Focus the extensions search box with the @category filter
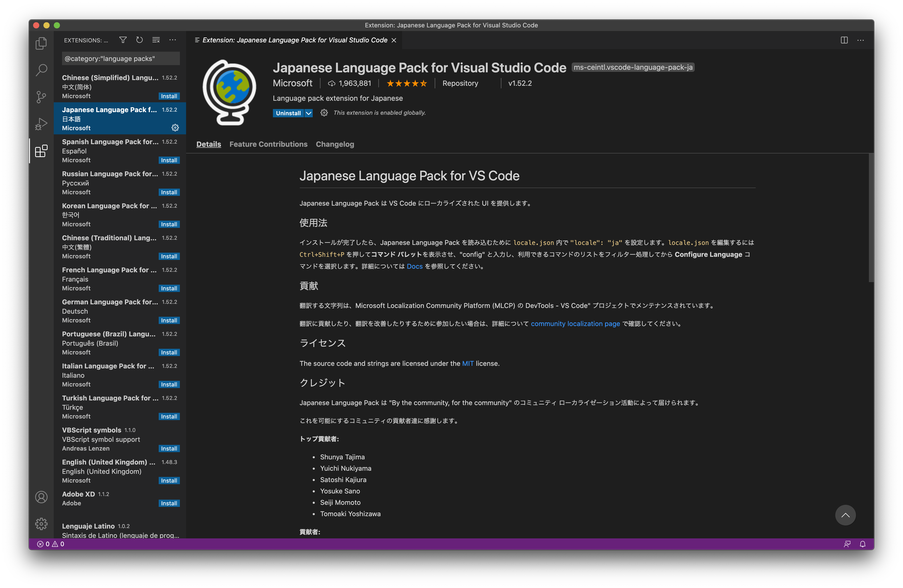The image size is (903, 588). tap(121, 58)
